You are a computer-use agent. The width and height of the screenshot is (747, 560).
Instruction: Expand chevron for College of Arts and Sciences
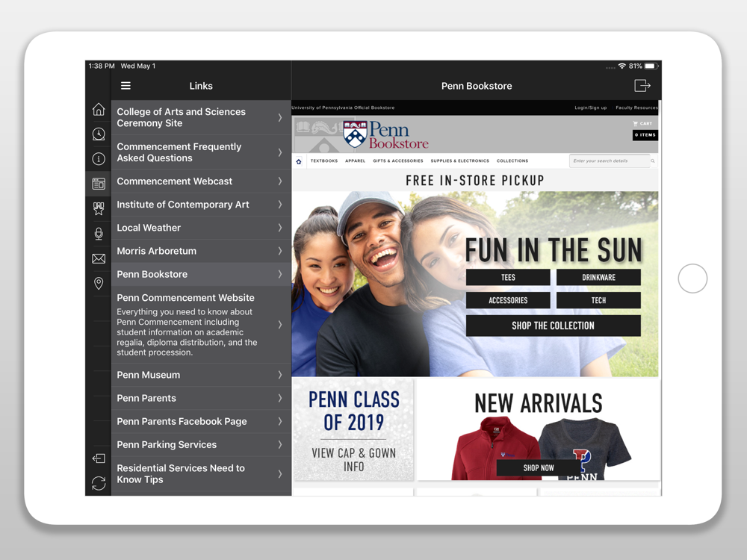pos(280,118)
